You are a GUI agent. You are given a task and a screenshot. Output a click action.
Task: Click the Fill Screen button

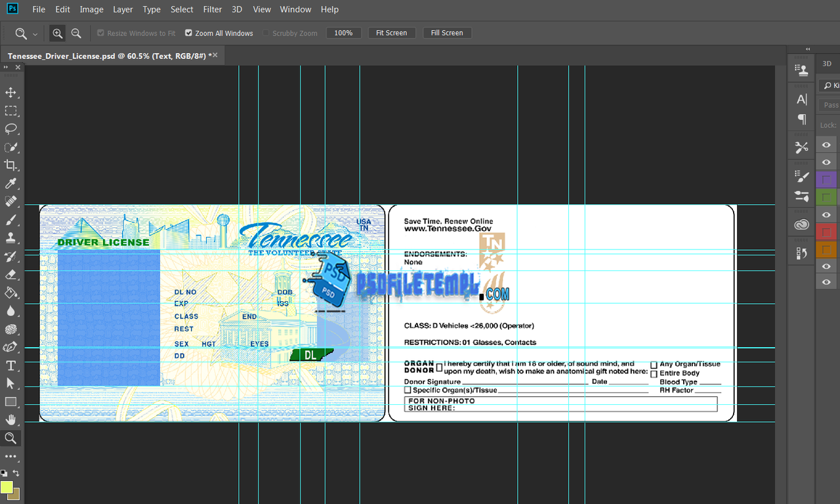click(x=447, y=33)
